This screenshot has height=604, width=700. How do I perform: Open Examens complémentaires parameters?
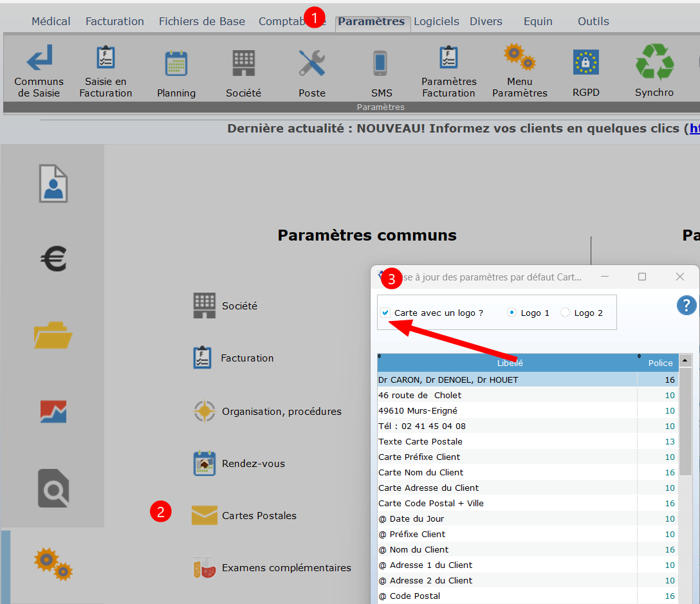coord(272,567)
